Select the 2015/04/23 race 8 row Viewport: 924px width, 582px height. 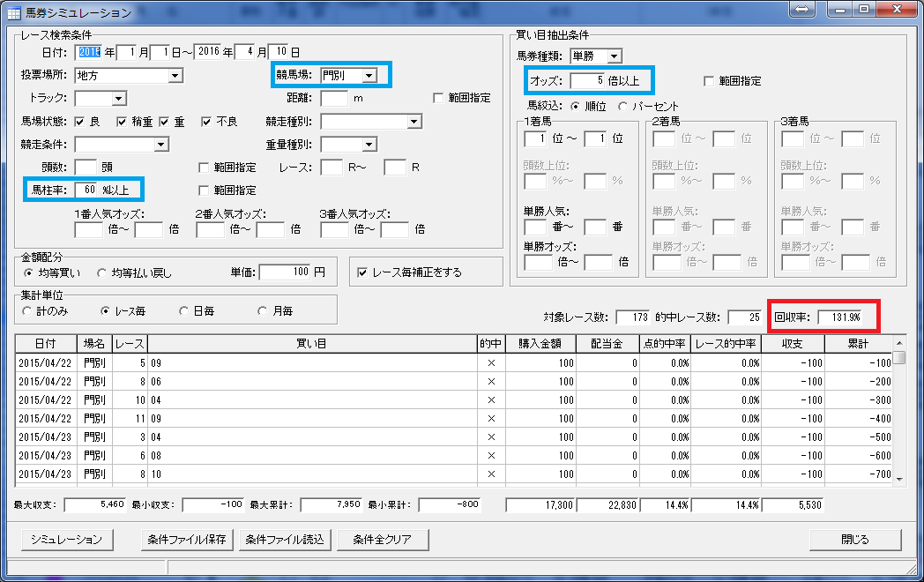[454, 474]
